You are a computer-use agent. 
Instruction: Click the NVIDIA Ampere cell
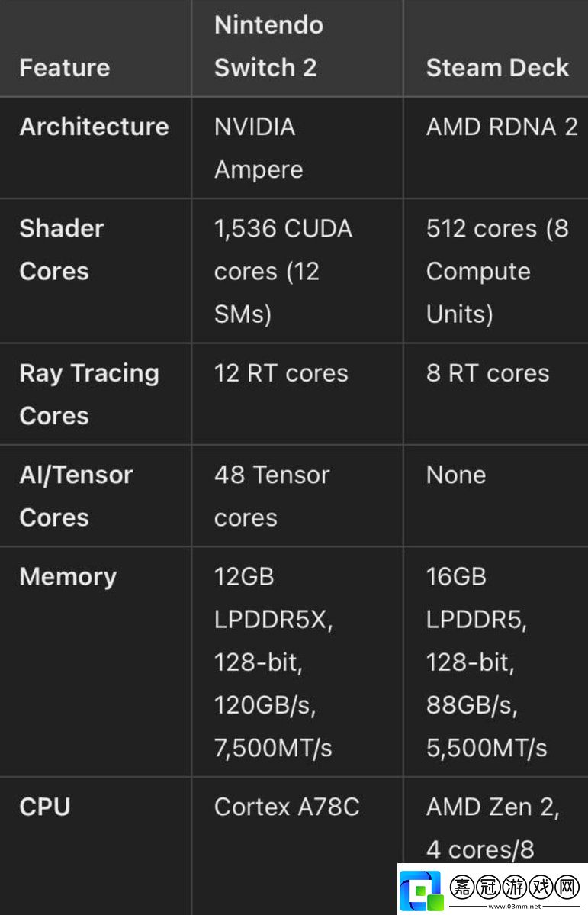coord(259,148)
